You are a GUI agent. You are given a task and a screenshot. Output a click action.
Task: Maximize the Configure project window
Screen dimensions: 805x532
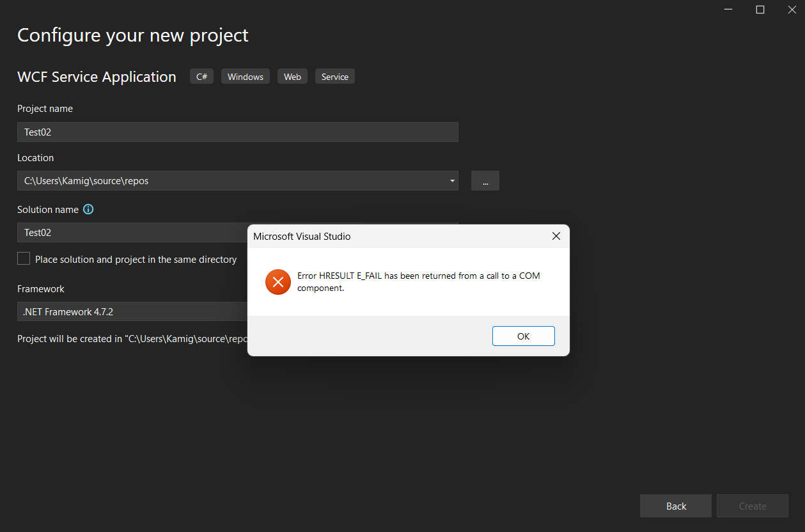click(760, 10)
